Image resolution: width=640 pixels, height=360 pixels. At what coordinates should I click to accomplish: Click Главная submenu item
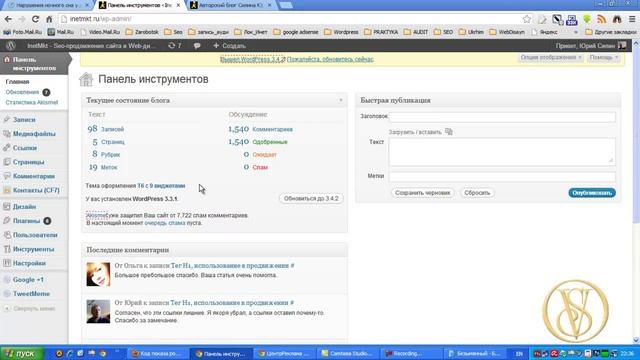coord(17,82)
